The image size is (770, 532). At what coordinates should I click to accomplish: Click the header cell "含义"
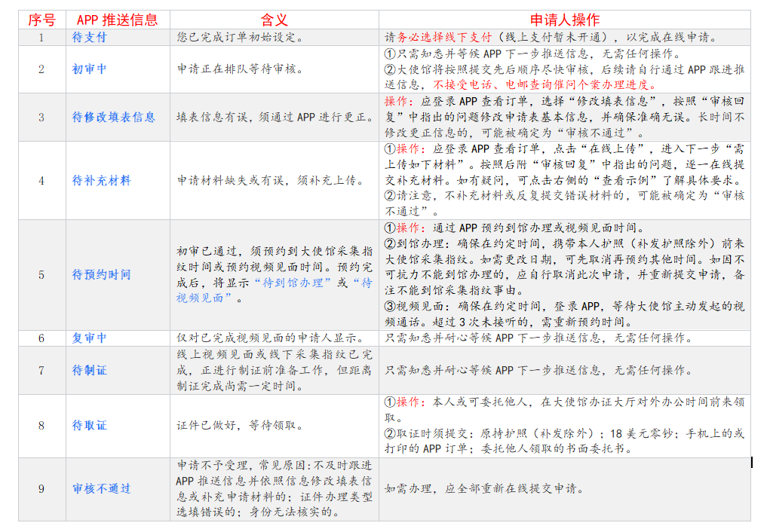point(274,20)
